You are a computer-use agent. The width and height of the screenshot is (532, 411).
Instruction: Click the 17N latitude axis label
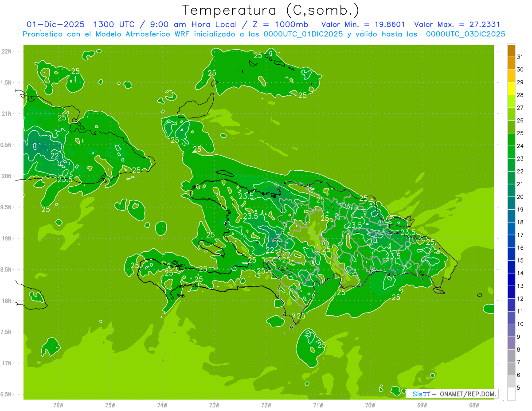point(7,363)
